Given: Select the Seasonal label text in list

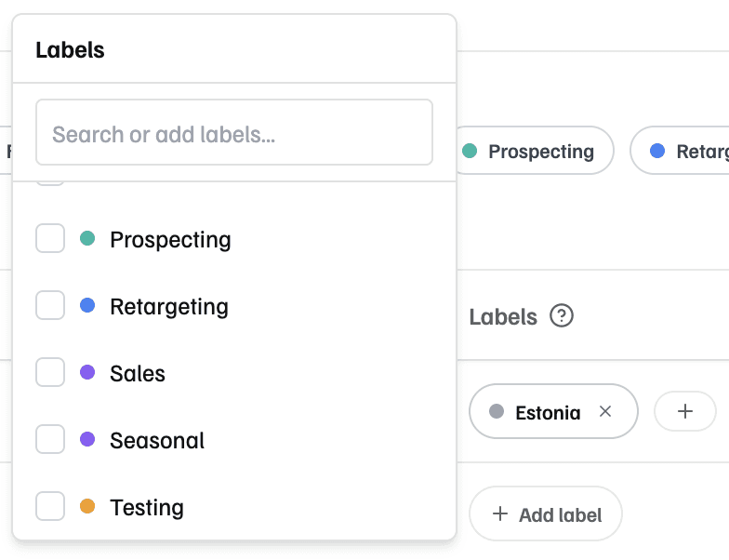Looking at the screenshot, I should click(x=157, y=440).
